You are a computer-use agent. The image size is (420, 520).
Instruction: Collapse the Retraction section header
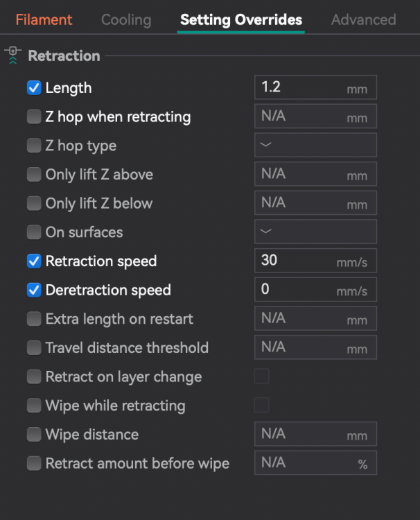point(64,55)
